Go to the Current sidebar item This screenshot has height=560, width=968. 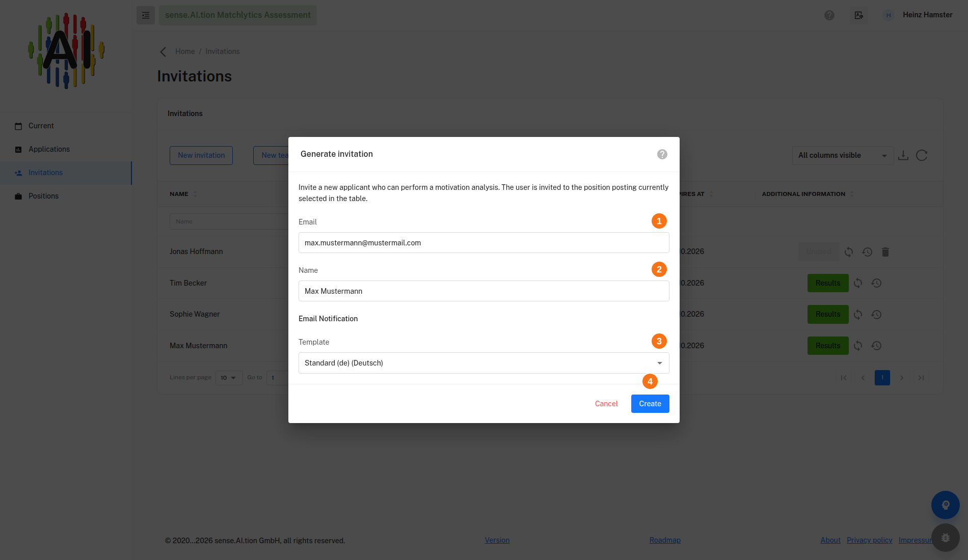tap(66, 126)
